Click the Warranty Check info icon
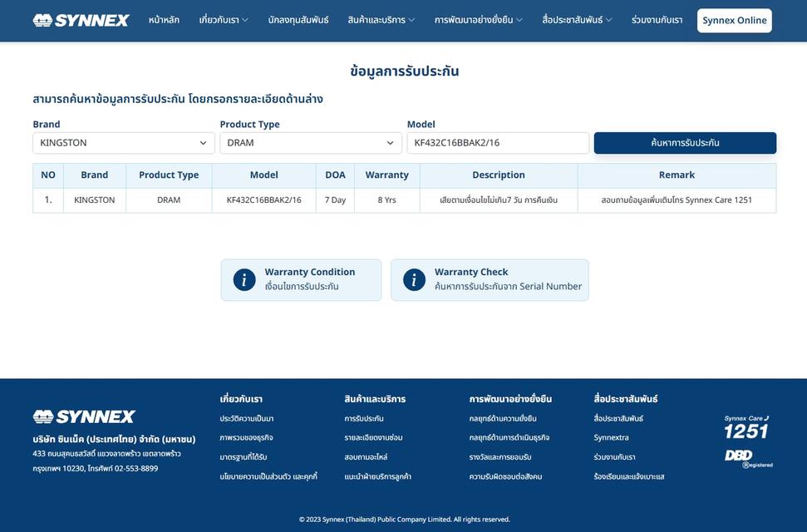 tap(414, 279)
